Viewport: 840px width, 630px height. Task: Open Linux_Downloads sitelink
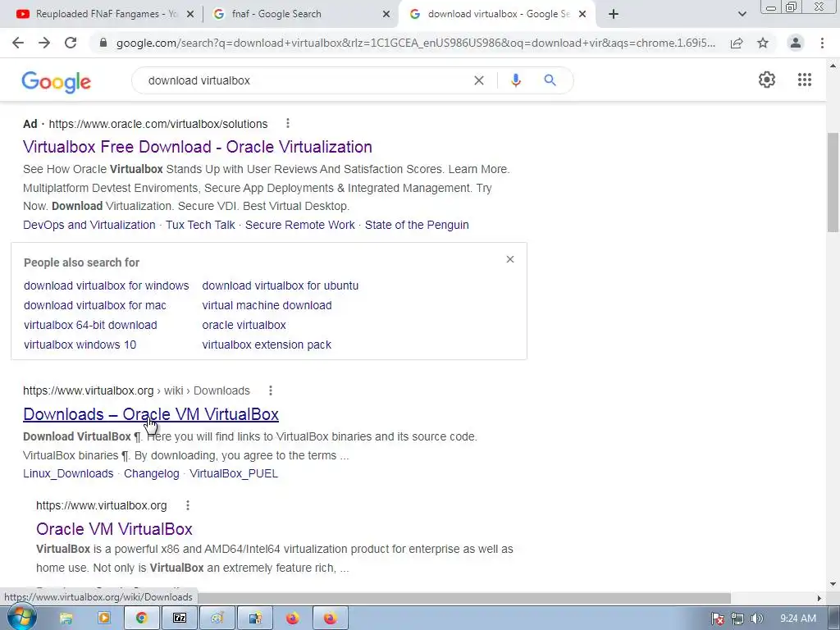click(x=68, y=473)
